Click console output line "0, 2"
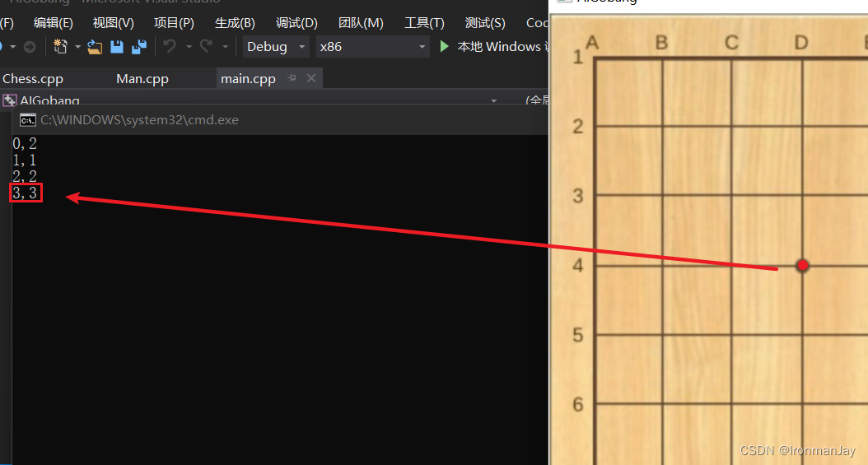 [x=25, y=144]
